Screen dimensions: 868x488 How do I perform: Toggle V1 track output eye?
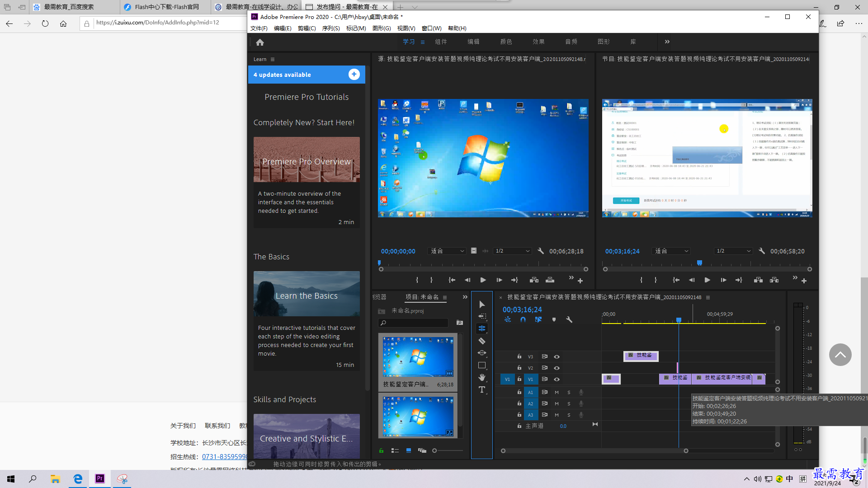(x=557, y=379)
